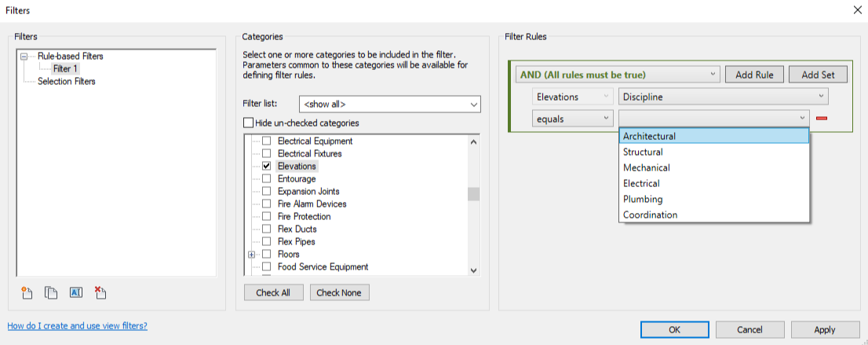The width and height of the screenshot is (868, 345).
Task: Click the Rename filter icon
Action: 75,293
